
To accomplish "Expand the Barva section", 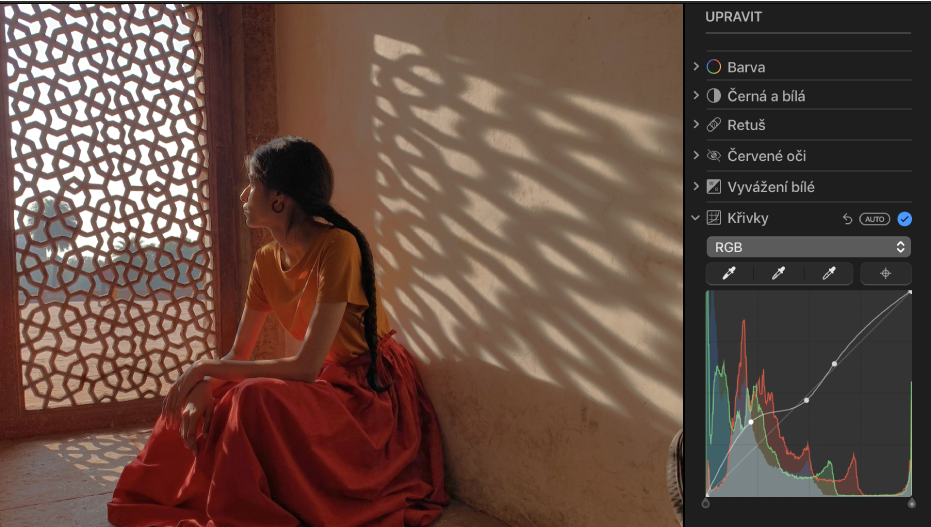I will (696, 66).
